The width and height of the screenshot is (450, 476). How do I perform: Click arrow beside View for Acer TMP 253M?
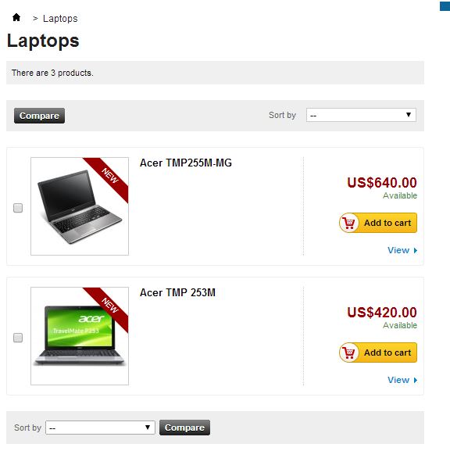pos(416,380)
